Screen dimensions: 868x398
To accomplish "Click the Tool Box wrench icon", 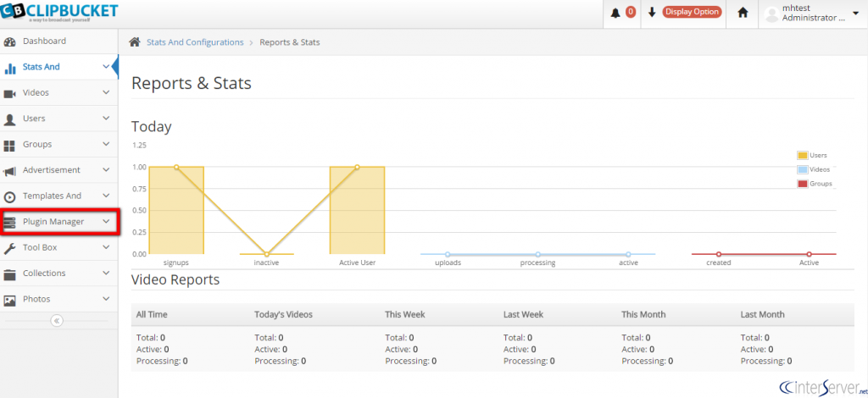I will (9, 248).
